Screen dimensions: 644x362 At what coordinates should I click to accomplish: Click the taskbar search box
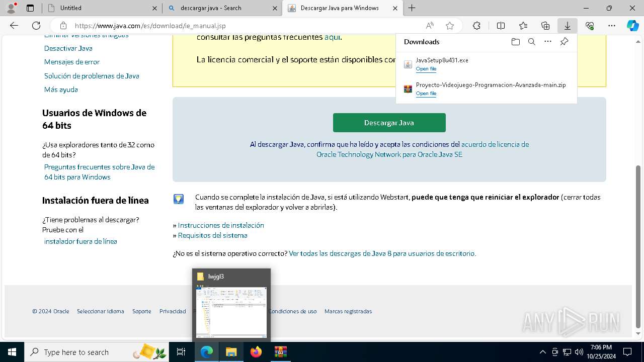click(x=97, y=352)
